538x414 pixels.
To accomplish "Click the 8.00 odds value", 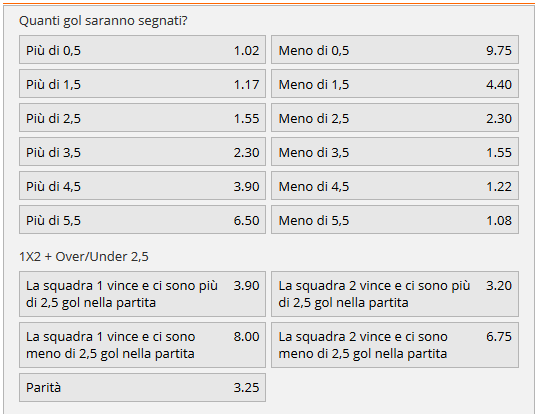I will (246, 337).
